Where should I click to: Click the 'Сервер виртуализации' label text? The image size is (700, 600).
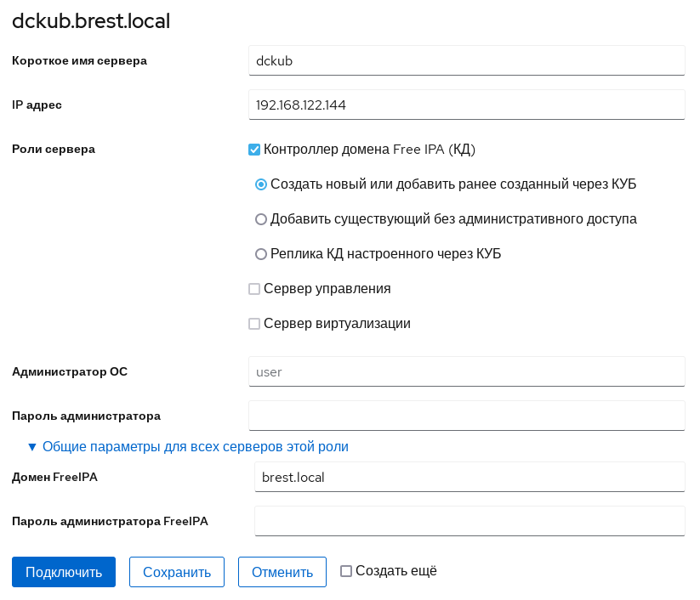coord(338,324)
